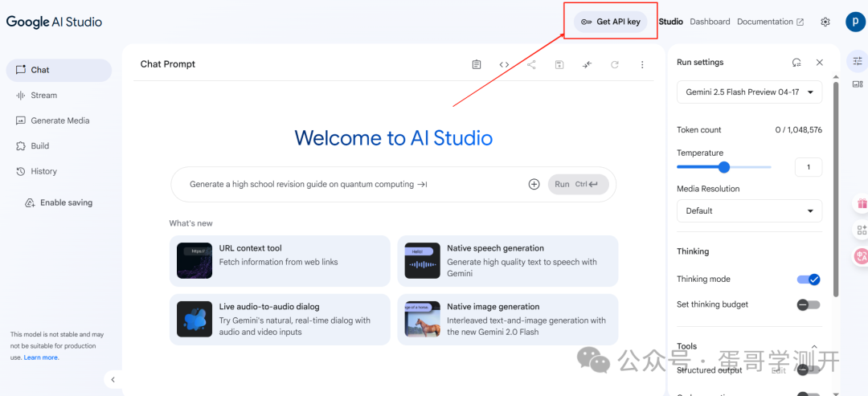Click Enable saving
Image resolution: width=868 pixels, height=396 pixels.
(x=59, y=203)
